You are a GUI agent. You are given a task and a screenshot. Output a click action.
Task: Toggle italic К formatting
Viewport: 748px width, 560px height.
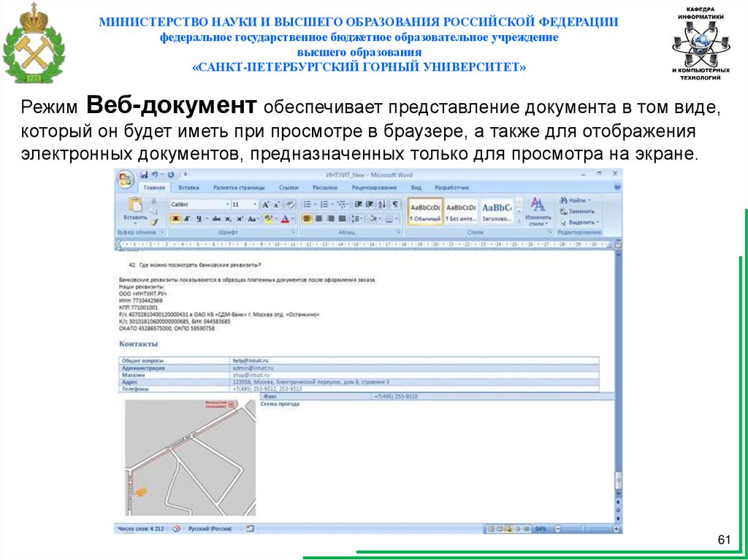point(188,219)
